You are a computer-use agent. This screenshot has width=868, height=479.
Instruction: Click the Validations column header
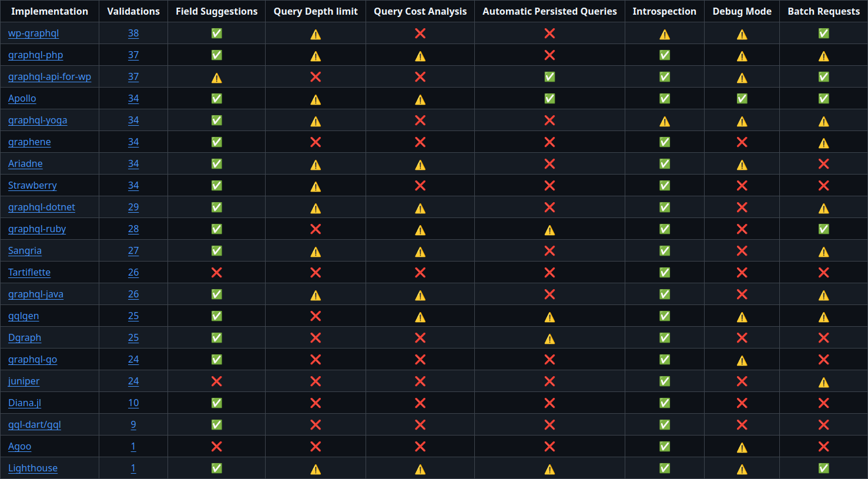[x=133, y=11]
